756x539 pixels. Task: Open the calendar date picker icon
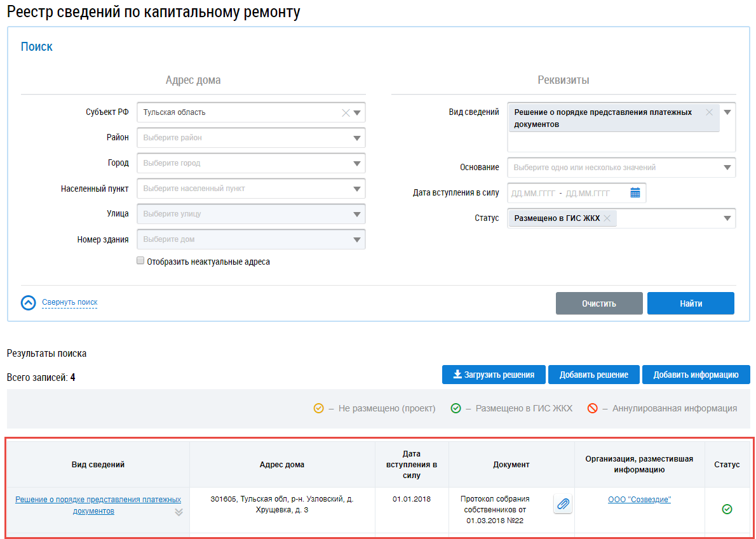click(635, 193)
